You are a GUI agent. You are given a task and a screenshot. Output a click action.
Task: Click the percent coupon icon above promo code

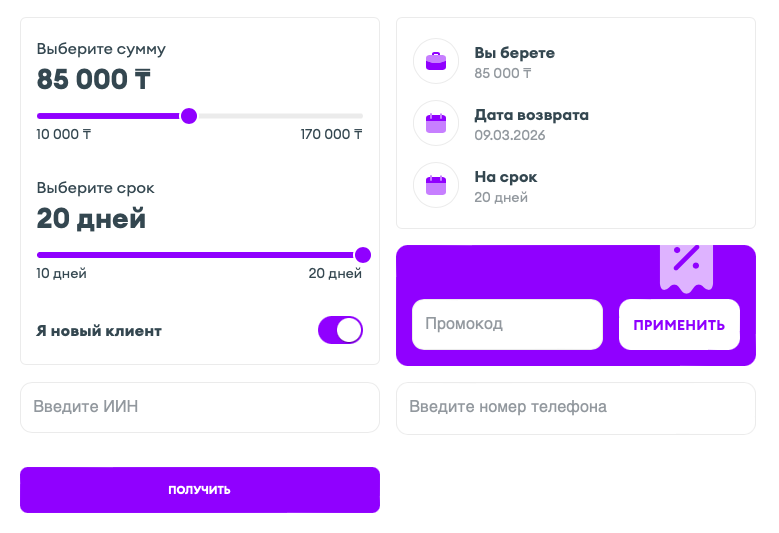(x=686, y=264)
